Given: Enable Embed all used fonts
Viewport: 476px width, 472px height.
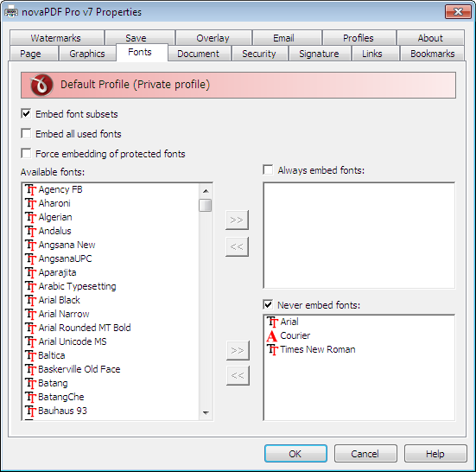Looking at the screenshot, I should [x=26, y=134].
